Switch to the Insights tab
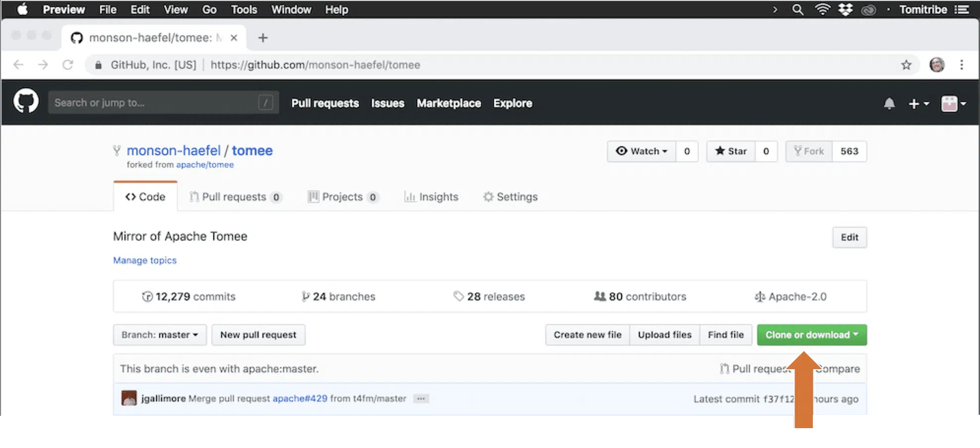 click(x=431, y=197)
